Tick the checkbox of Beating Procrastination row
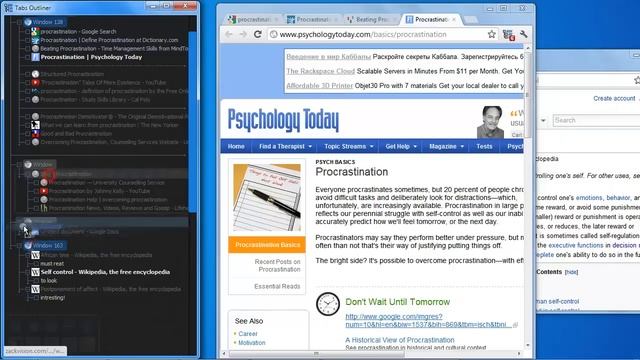This screenshot has width=640, height=360. tap(28, 49)
